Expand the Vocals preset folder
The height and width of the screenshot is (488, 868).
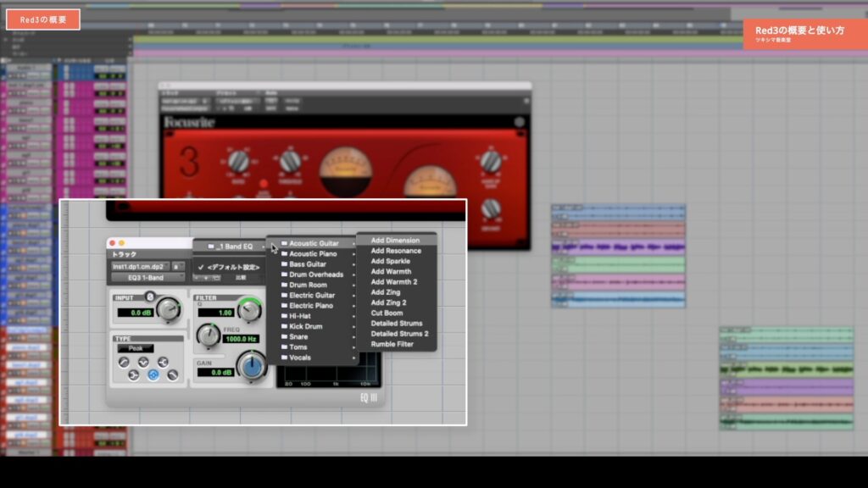(x=314, y=358)
